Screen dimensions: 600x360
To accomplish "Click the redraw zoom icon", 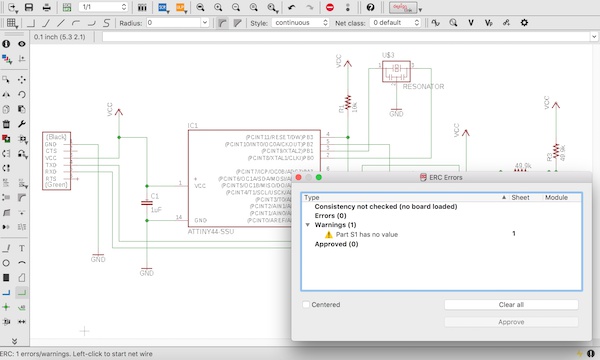I will pos(254,7).
